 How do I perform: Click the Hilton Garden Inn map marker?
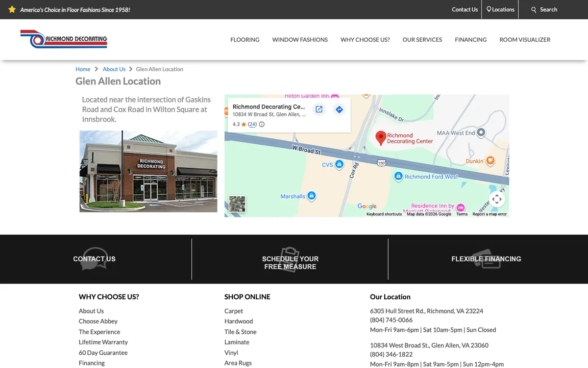click(x=334, y=96)
